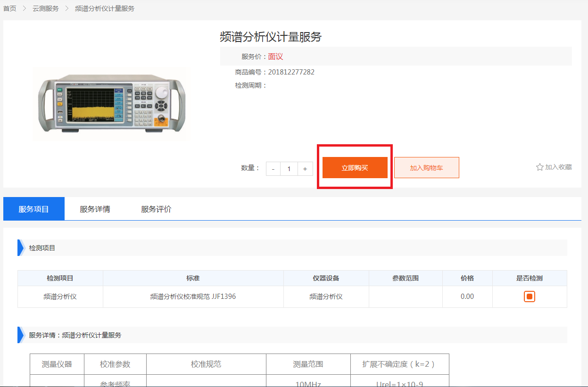Open the 服务详情 tab

pyautogui.click(x=95, y=209)
